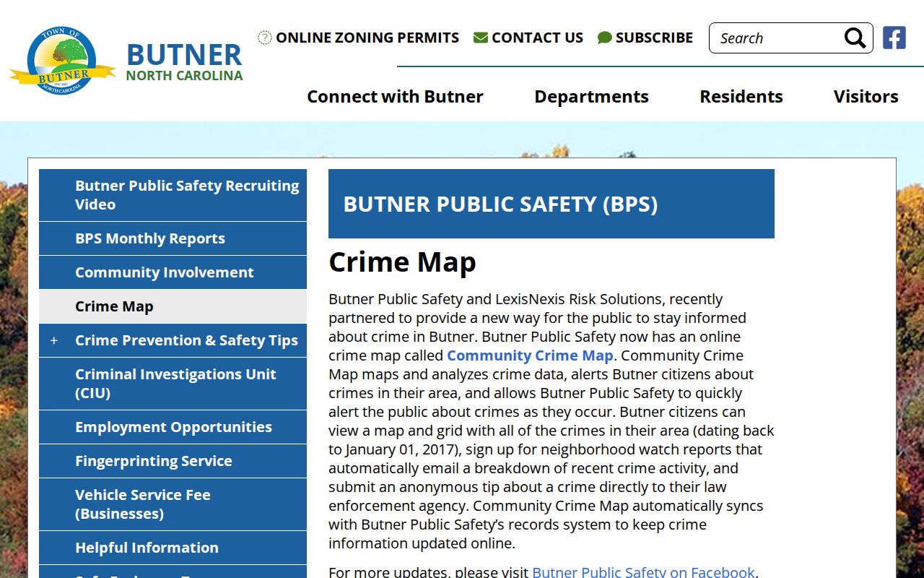924x578 pixels.
Task: Click the Subscribe speech bubble icon
Action: coord(605,38)
